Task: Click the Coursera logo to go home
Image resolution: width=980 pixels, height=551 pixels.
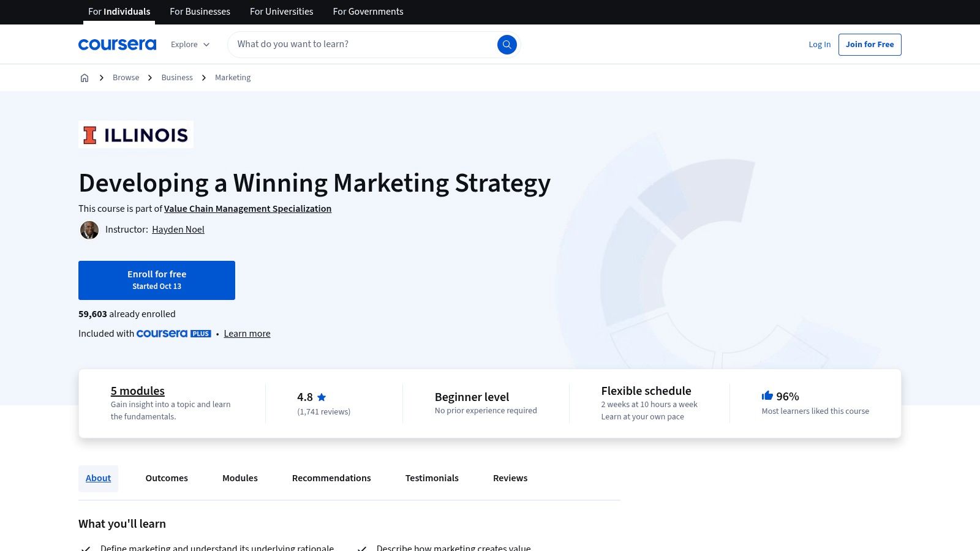Action: pos(117,44)
